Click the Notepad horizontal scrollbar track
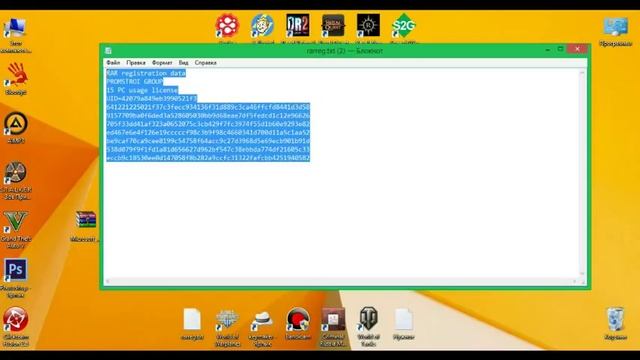This screenshot has width=640, height=360. 341,281
